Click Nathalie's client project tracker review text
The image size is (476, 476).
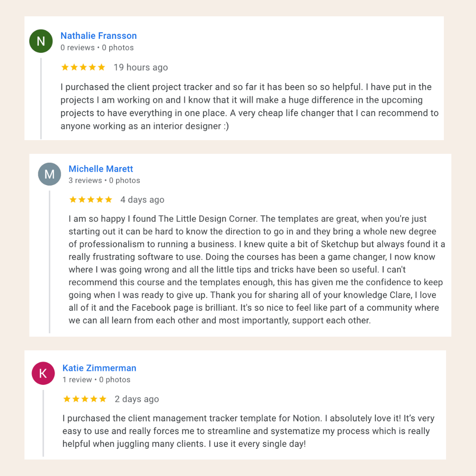click(x=249, y=106)
